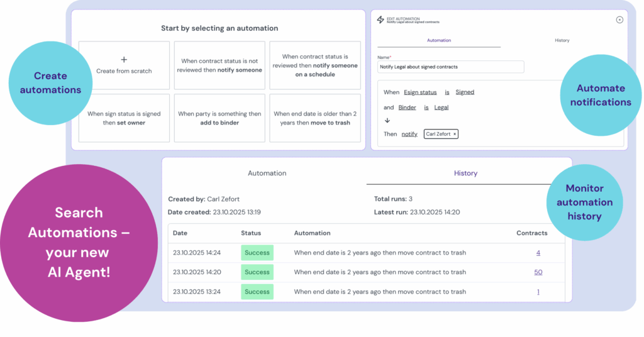Remove Carl Zefort from notify recipients
The image size is (644, 337).
pyautogui.click(x=455, y=134)
